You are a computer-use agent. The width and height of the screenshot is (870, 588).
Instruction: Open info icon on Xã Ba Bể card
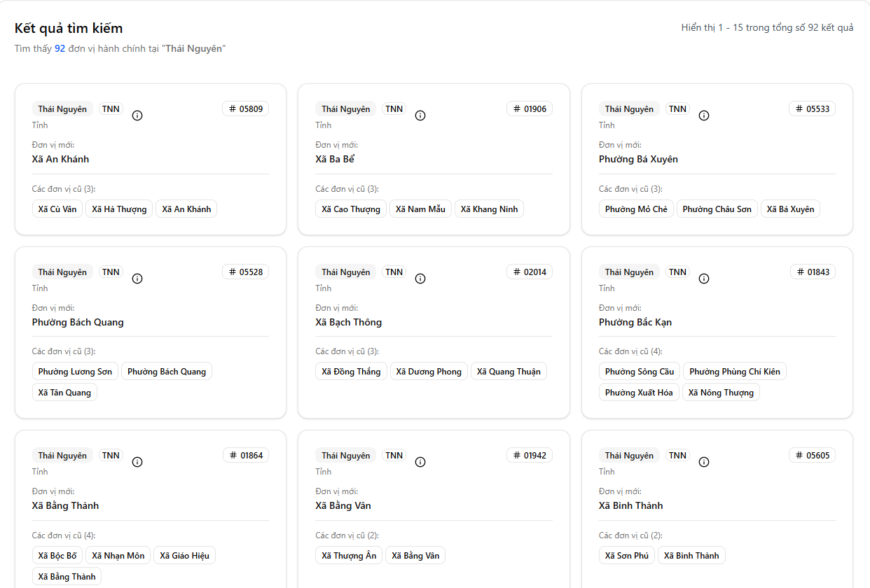click(420, 115)
